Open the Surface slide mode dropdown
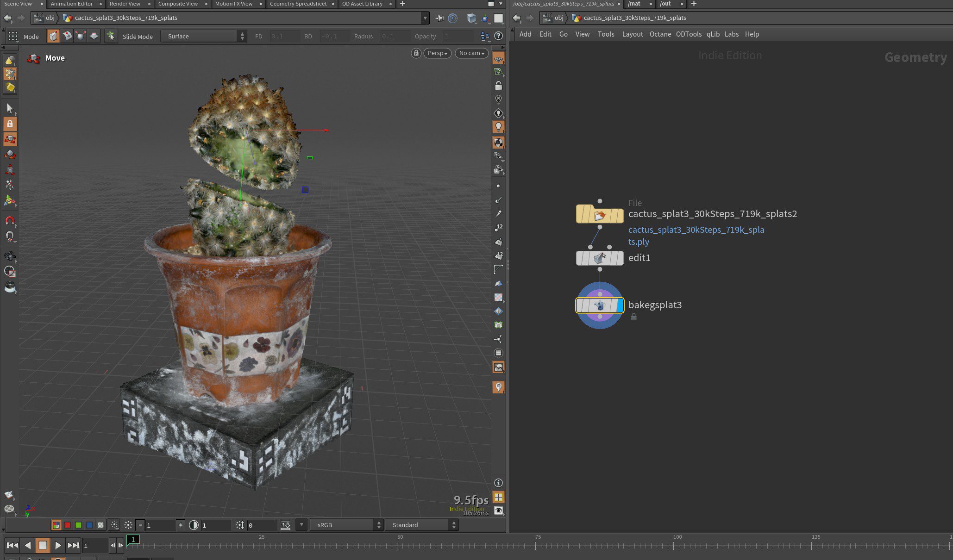This screenshot has height=560, width=953. (204, 36)
